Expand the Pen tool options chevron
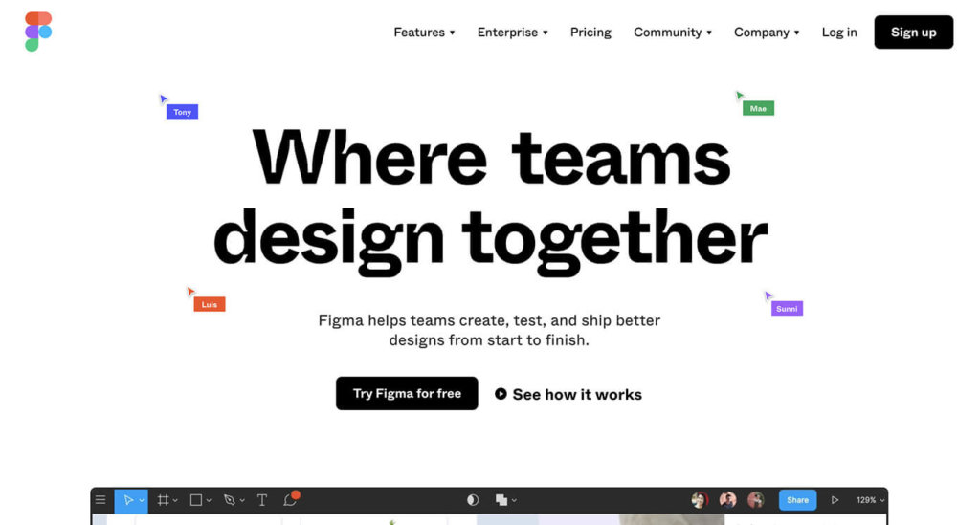Screen dimensions: 980x525 242,501
